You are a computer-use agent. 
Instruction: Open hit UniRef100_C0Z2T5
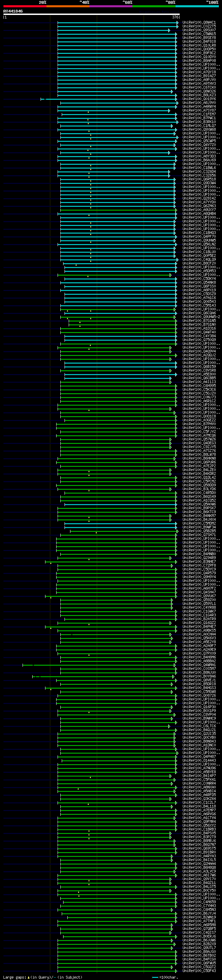pos(199,26)
